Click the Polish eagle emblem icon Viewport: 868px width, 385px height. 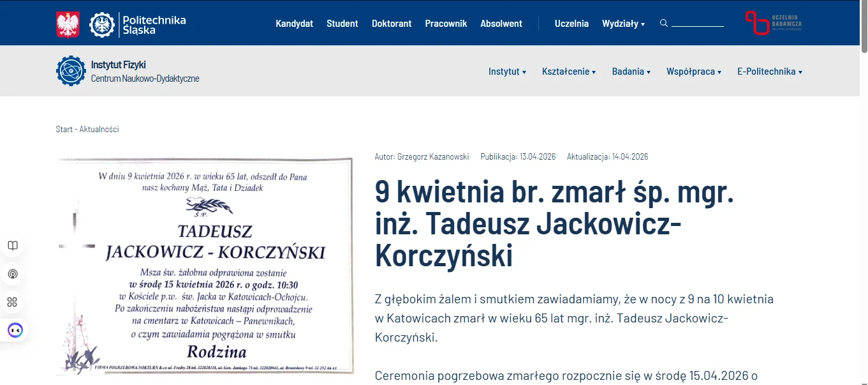[68, 24]
